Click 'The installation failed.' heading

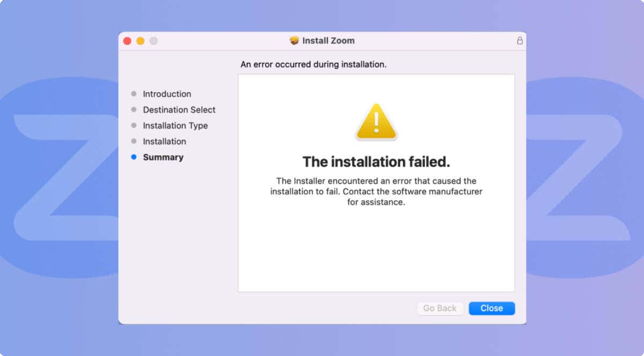tap(376, 162)
